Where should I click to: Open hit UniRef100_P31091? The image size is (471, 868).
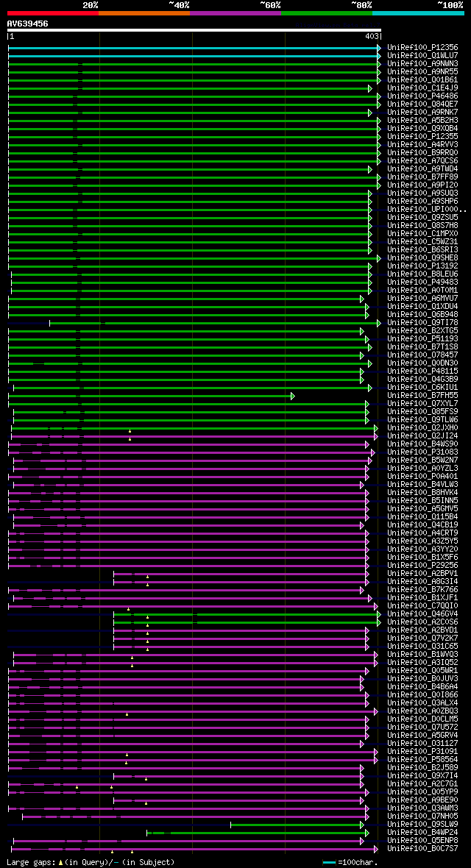[422, 751]
